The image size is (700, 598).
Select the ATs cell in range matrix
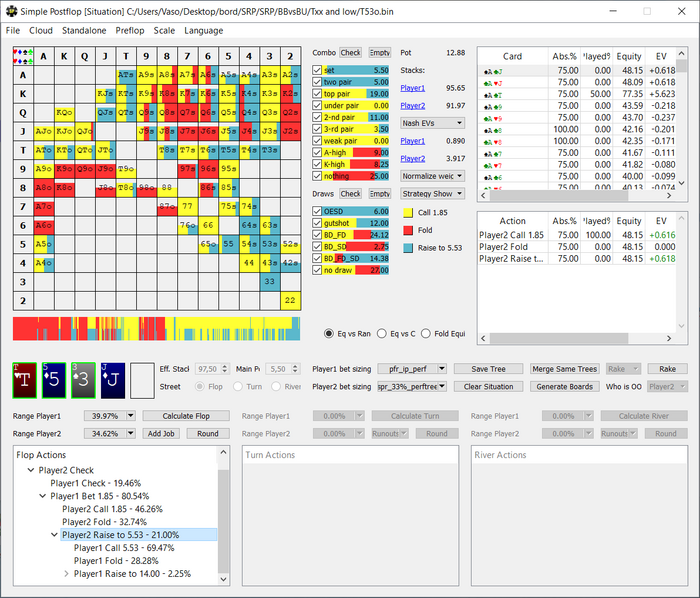point(126,75)
